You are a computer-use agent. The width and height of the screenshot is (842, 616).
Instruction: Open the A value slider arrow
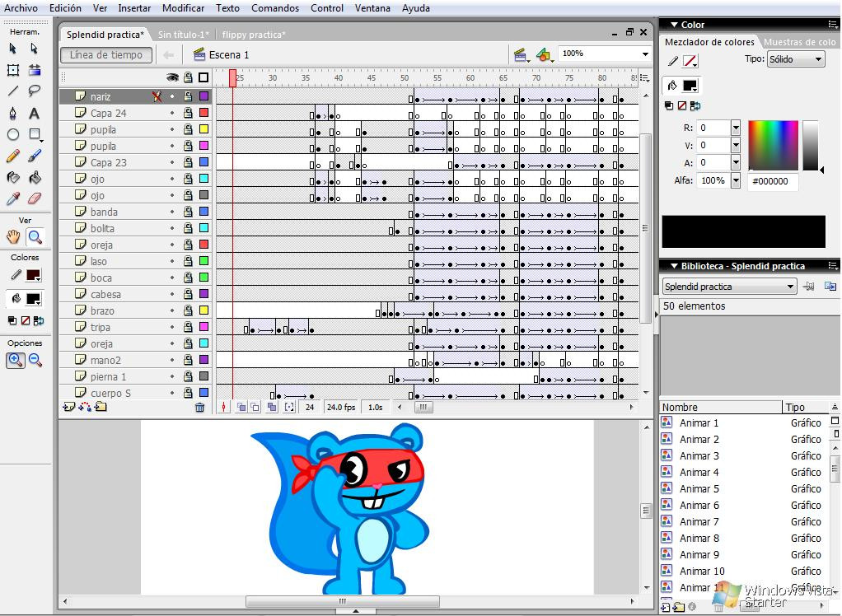point(736,162)
